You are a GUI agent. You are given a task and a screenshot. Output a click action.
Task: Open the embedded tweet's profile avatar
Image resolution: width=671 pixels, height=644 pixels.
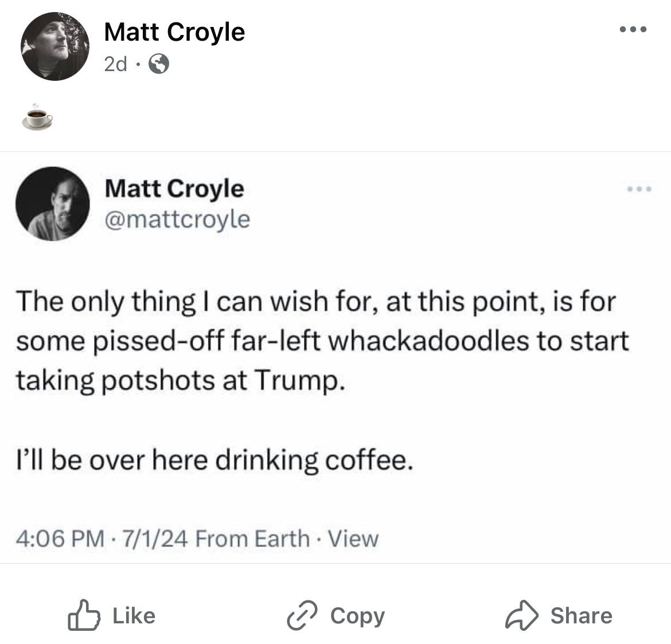pyautogui.click(x=53, y=204)
